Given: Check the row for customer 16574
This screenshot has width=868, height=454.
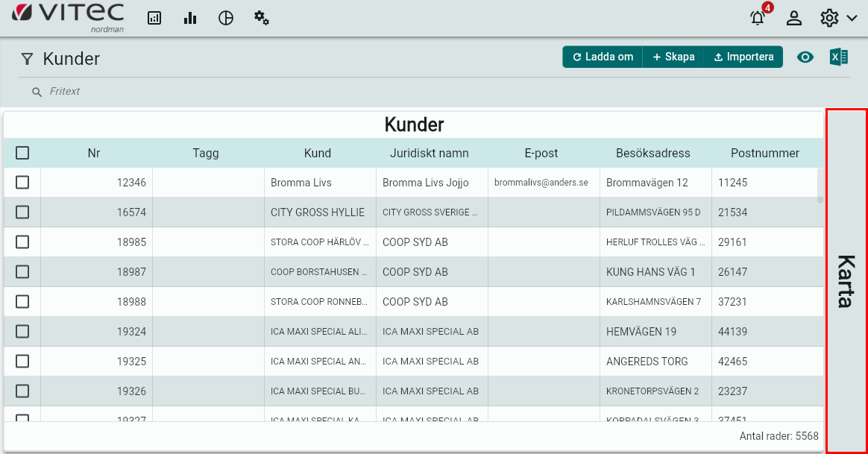Looking at the screenshot, I should point(22,212).
